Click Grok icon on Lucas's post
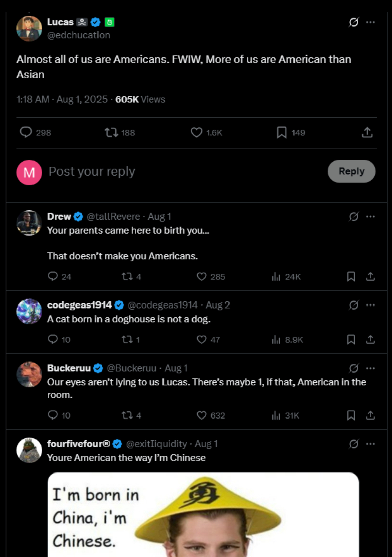392x557 pixels. pos(354,22)
